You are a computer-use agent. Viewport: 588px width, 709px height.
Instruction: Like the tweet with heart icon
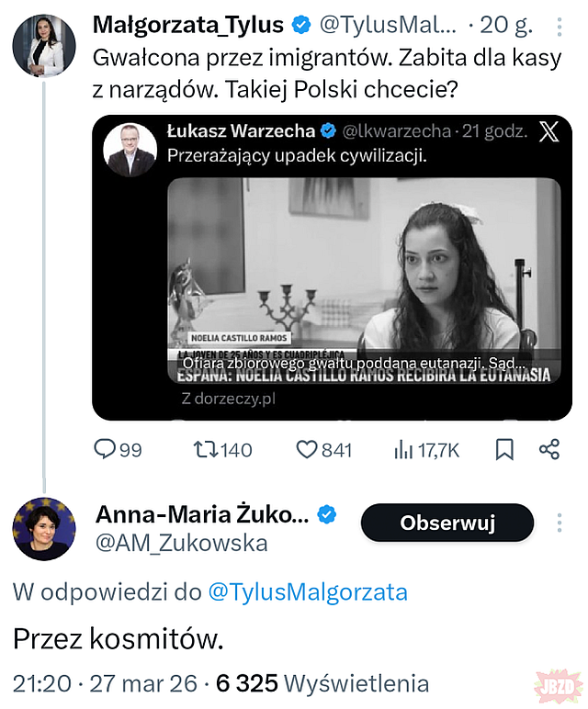[x=305, y=449]
